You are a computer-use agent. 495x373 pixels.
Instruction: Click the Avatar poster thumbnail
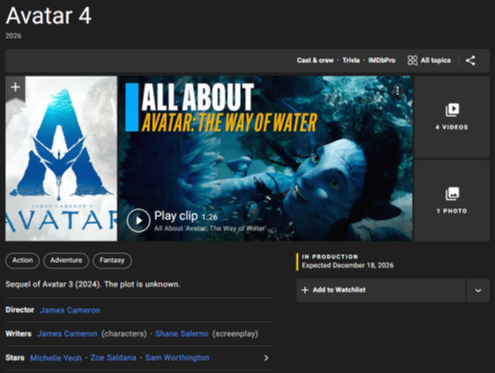(x=61, y=159)
